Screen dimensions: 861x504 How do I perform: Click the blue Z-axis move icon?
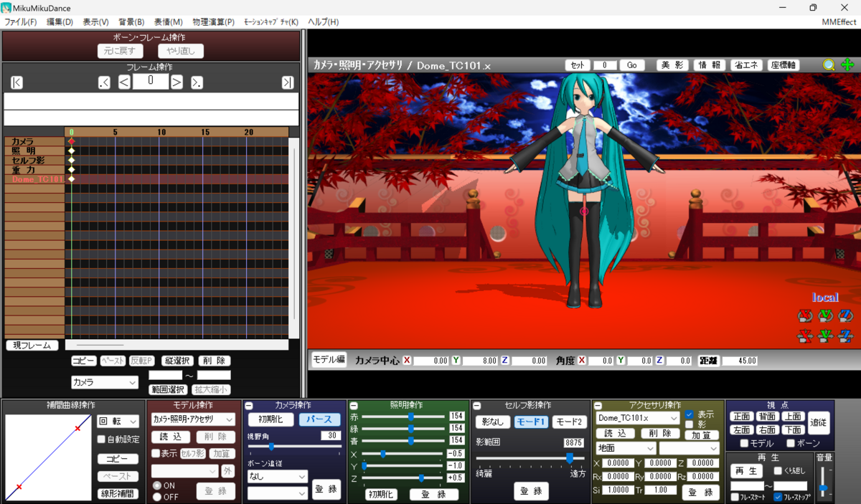coord(845,335)
